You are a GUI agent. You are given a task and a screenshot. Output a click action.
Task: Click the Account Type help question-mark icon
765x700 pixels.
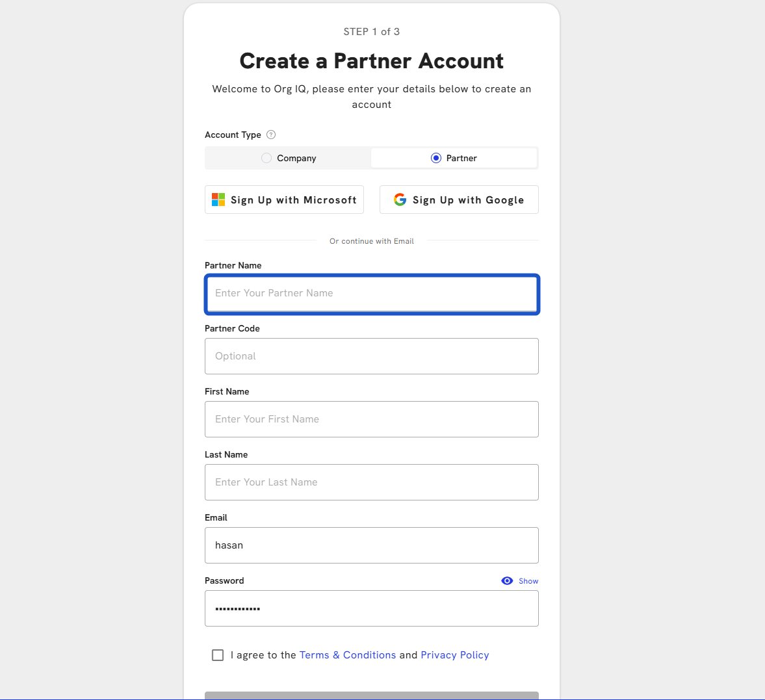click(271, 135)
